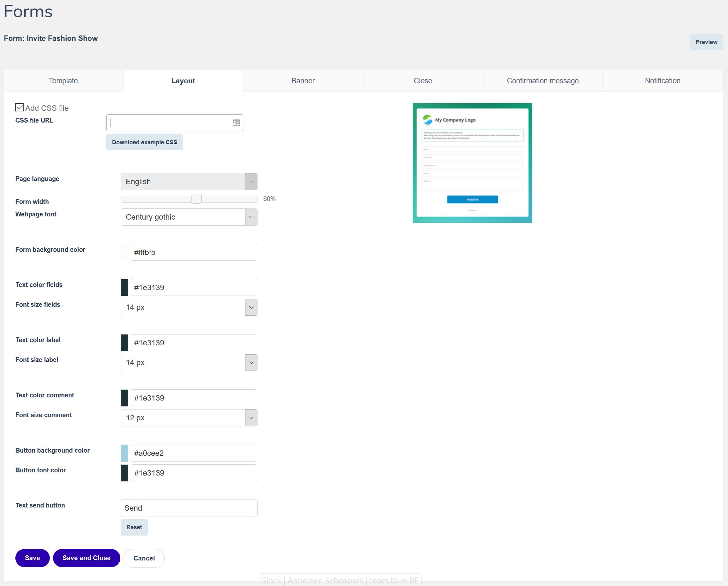Open the Font size fields dropdown

pyautogui.click(x=188, y=307)
